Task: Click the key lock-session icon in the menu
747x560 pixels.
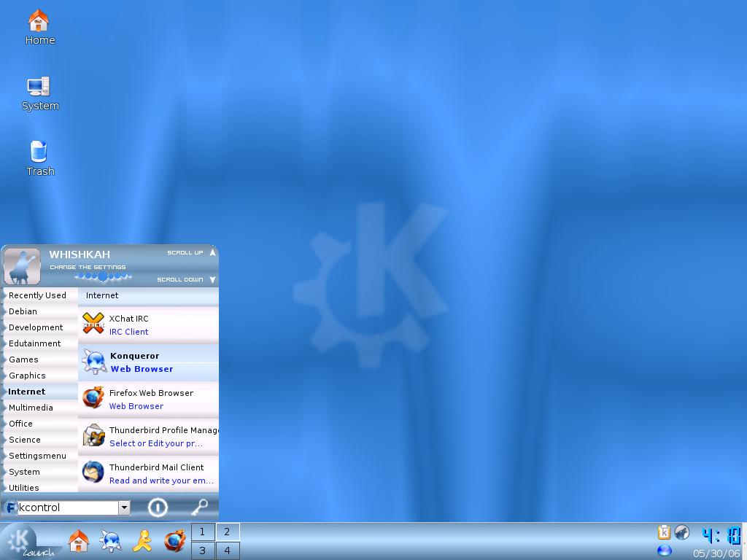Action: [x=199, y=507]
